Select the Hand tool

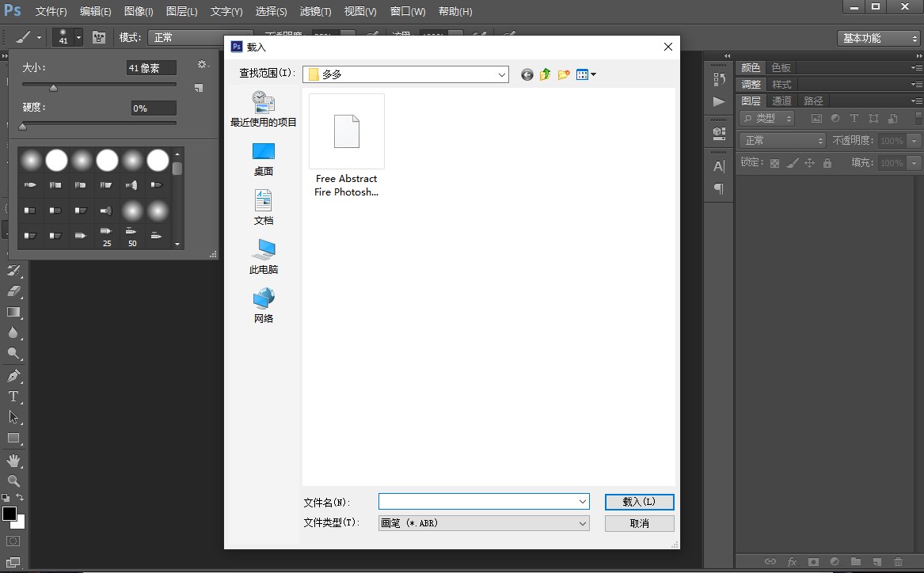(13, 460)
